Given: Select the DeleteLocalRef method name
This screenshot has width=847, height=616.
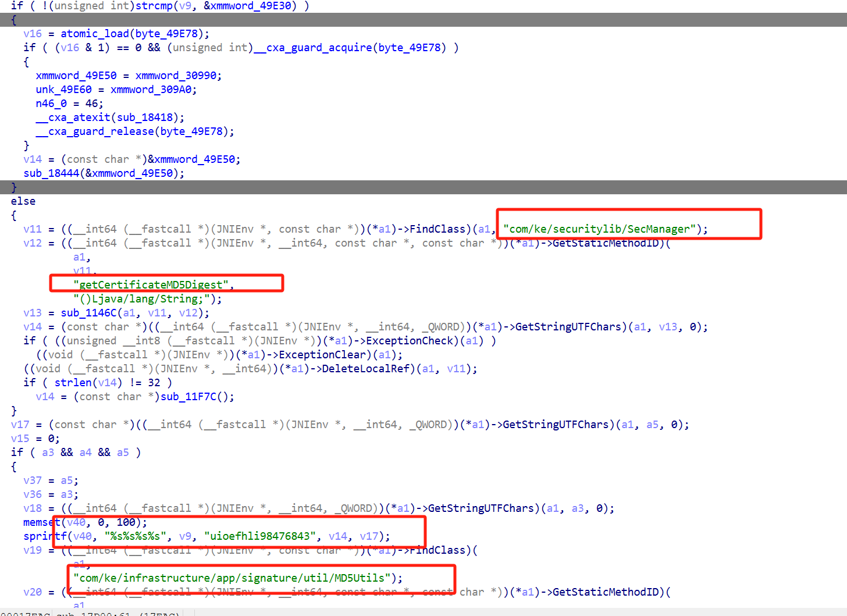Looking at the screenshot, I should [x=366, y=369].
